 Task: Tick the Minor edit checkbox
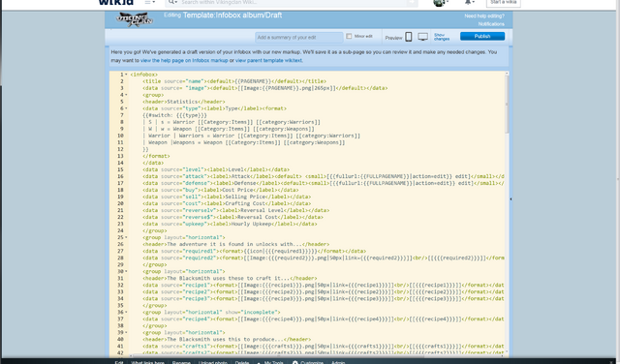pyautogui.click(x=349, y=37)
